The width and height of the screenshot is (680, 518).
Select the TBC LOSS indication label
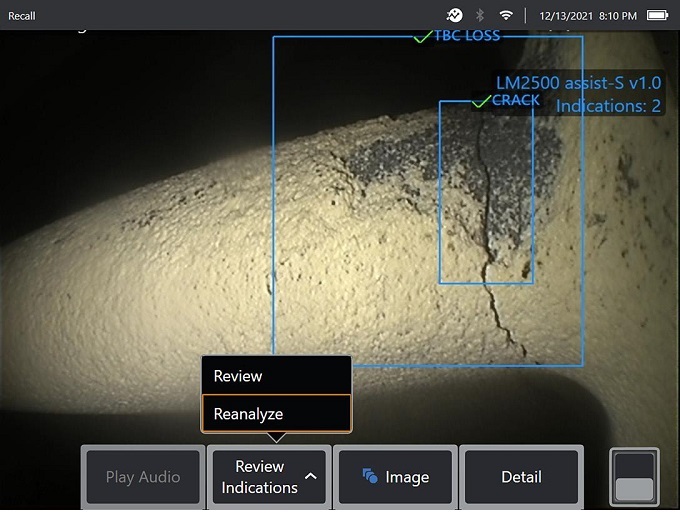click(466, 36)
